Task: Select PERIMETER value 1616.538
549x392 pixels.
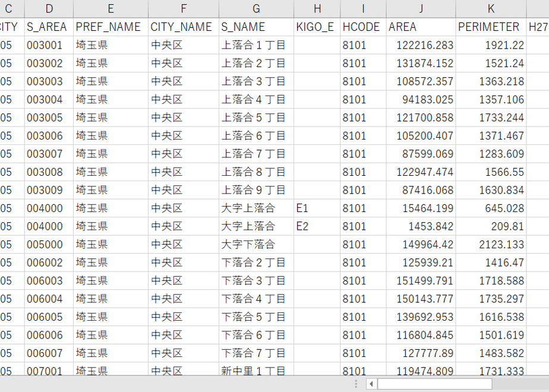Action: pos(491,317)
